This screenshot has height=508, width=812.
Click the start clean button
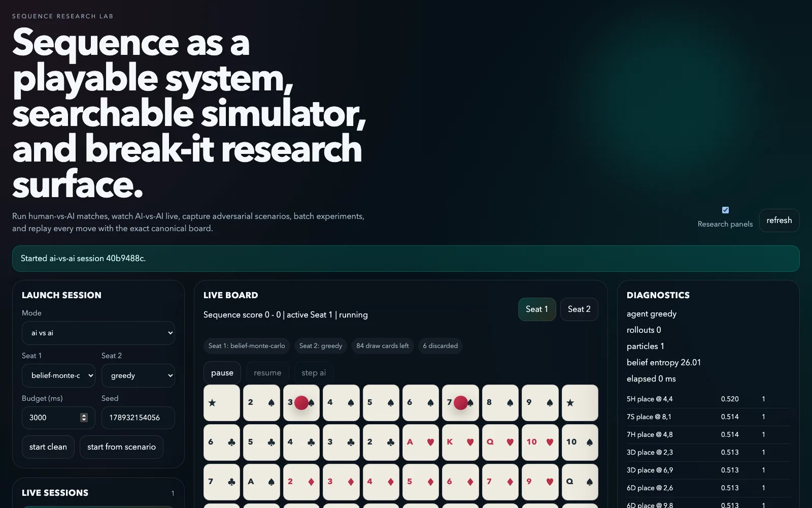point(48,447)
